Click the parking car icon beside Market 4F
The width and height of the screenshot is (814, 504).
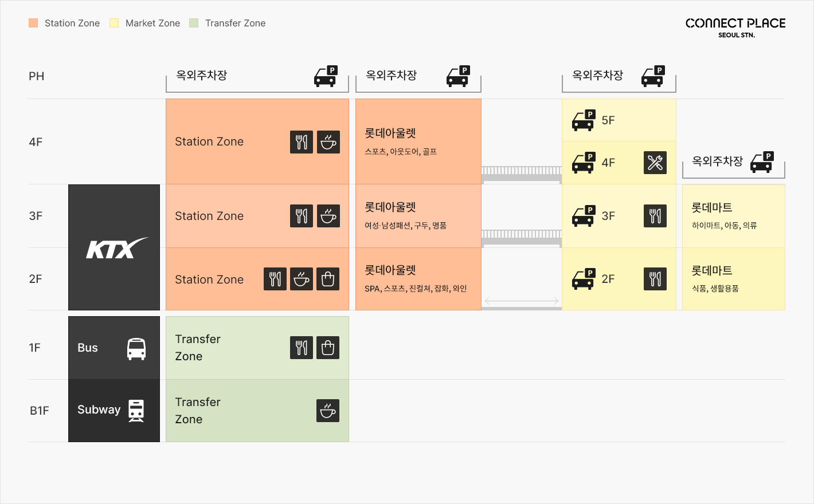[x=584, y=163]
